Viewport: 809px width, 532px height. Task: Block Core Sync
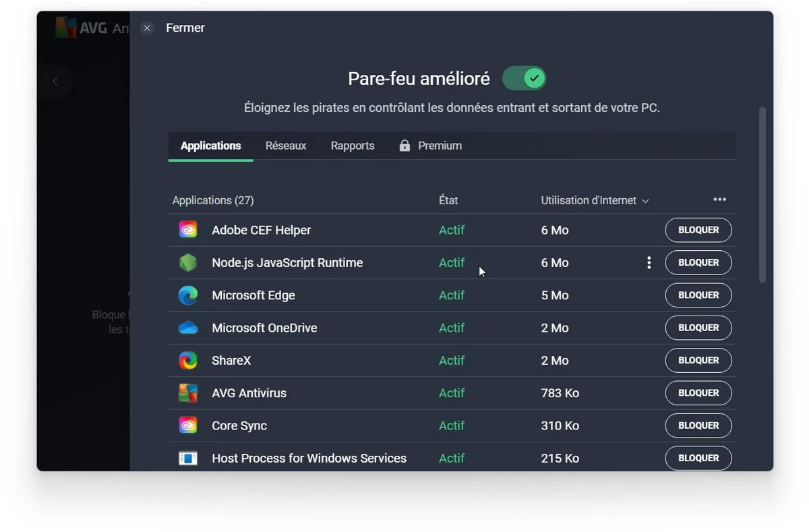pyautogui.click(x=698, y=425)
